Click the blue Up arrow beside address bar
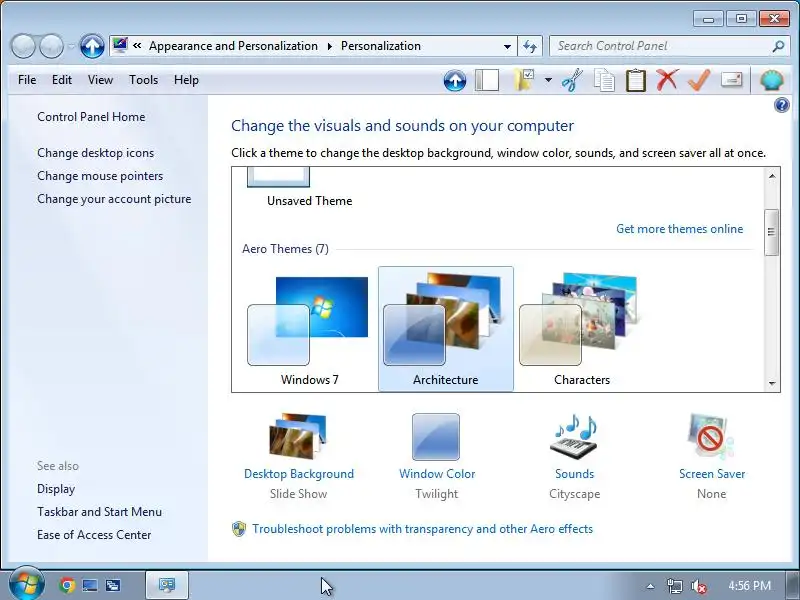 [92, 46]
